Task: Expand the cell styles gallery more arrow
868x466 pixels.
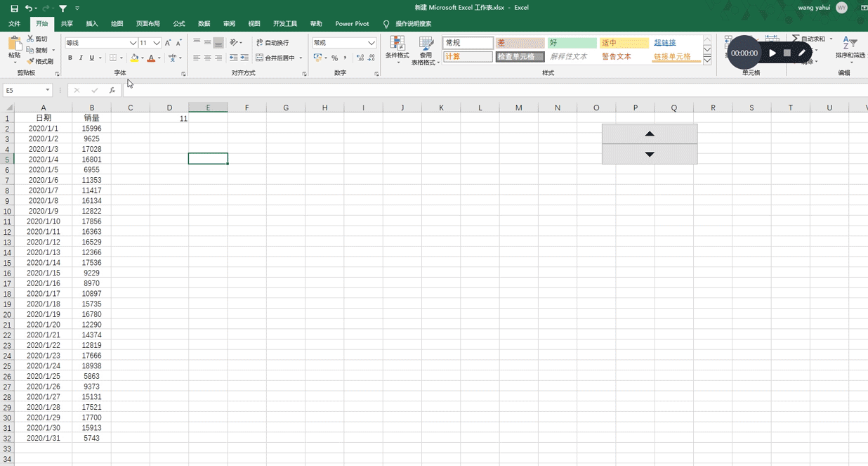Action: coord(707,61)
